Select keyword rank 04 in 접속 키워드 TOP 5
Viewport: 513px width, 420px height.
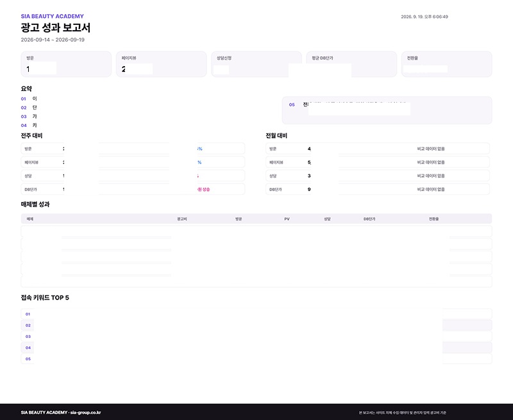[x=28, y=348]
